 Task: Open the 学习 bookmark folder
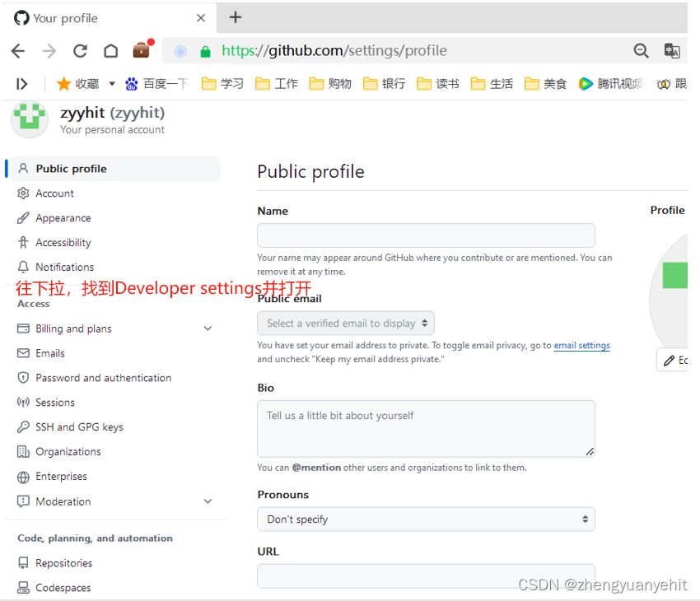tap(222, 83)
